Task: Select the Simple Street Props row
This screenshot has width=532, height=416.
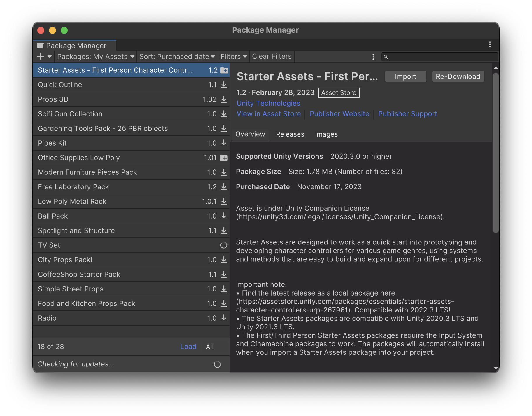Action: [131, 289]
